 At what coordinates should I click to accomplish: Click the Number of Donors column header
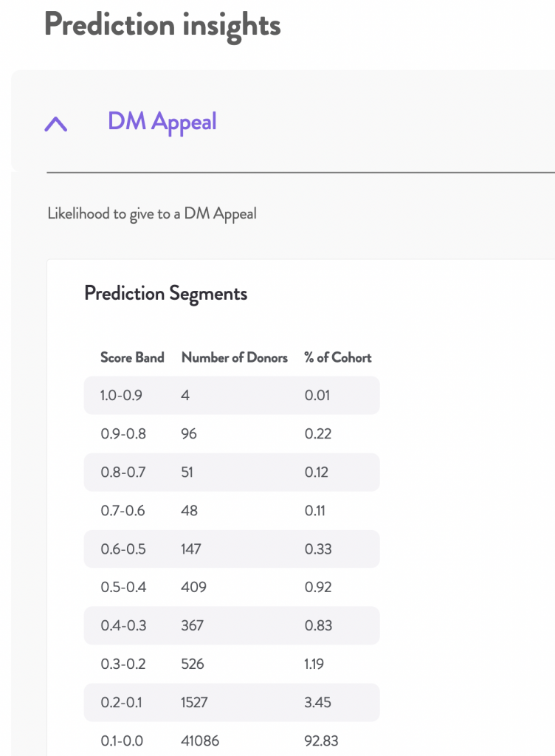point(235,357)
